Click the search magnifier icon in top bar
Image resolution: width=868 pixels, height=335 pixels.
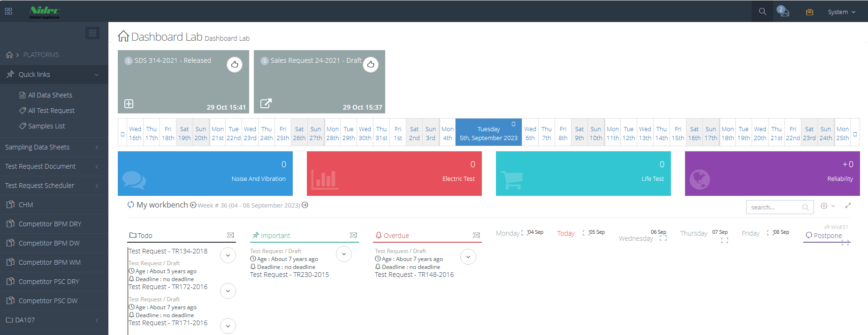pos(762,12)
